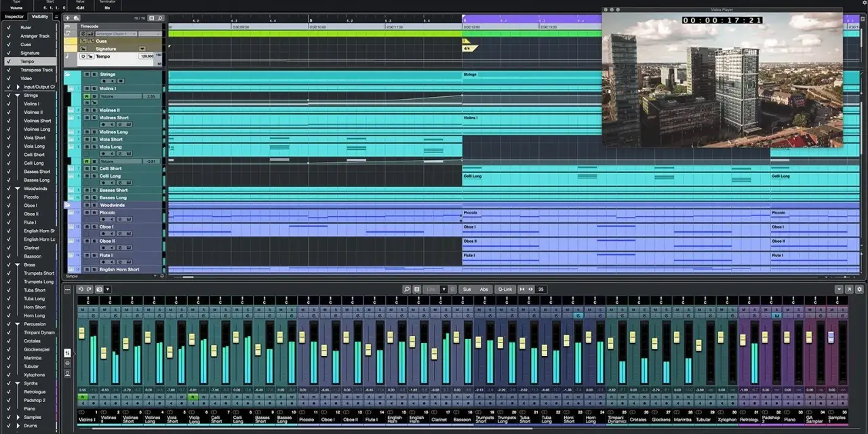Image resolution: width=868 pixels, height=434 pixels.
Task: Select Glockenspiel in the Visibility list
Action: [x=36, y=349]
